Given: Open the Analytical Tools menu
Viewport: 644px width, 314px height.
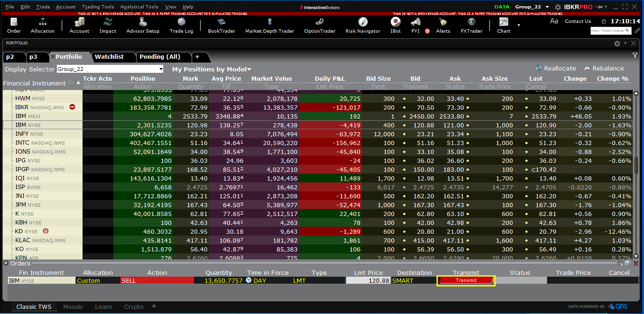Looking at the screenshot, I should coord(139,7).
